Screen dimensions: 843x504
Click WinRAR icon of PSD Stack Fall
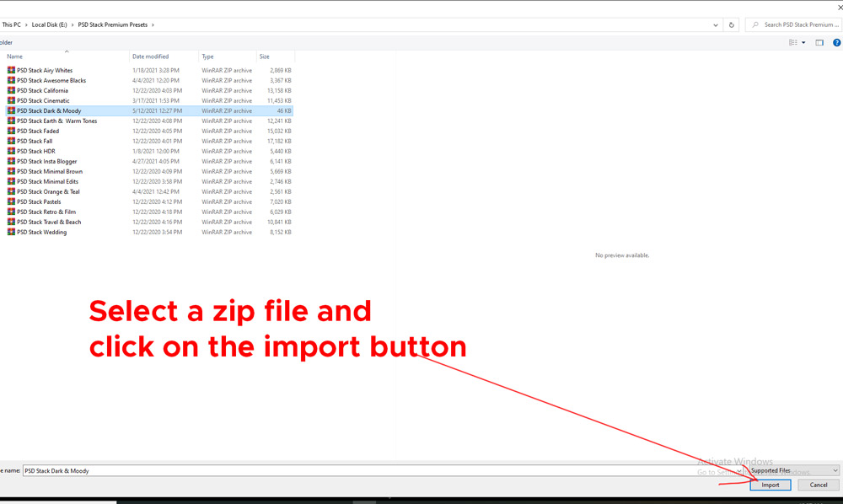coord(11,141)
